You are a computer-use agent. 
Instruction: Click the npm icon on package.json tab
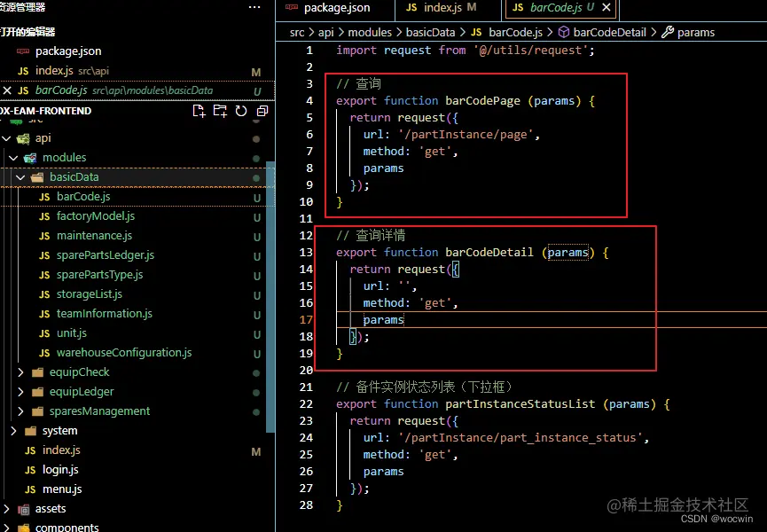point(292,7)
